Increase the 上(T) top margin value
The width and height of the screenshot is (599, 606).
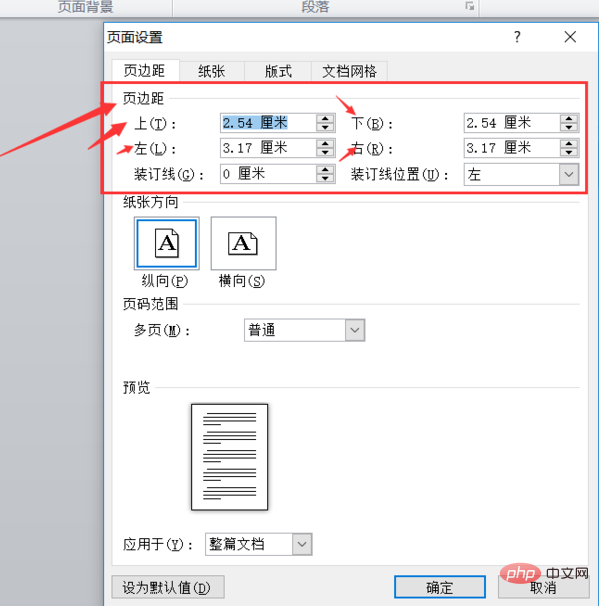[325, 119]
